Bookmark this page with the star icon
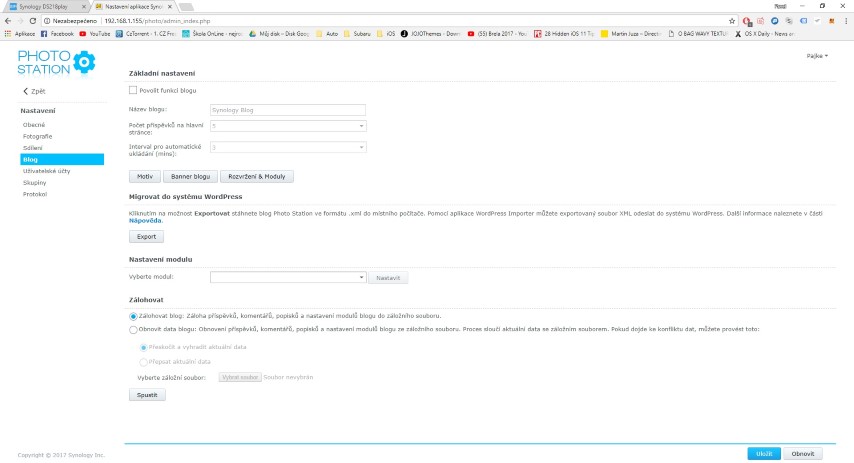The height and width of the screenshot is (463, 854). [x=731, y=21]
